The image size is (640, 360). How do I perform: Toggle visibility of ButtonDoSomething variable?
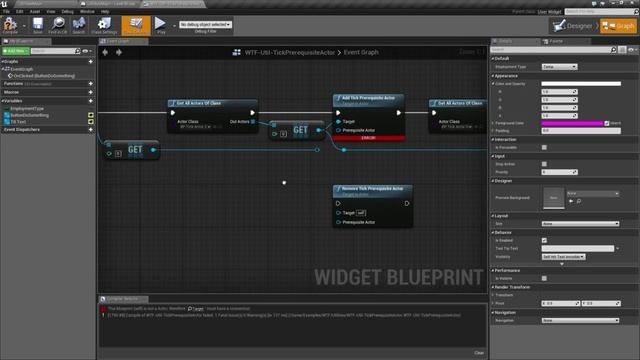coord(91,116)
